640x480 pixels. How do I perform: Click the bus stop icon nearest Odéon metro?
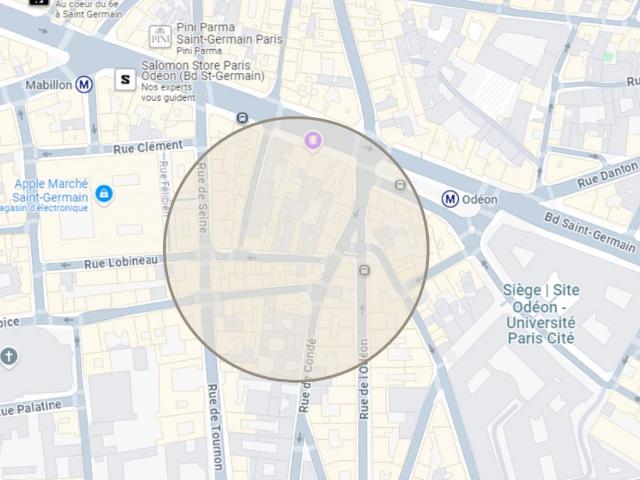pos(400,185)
